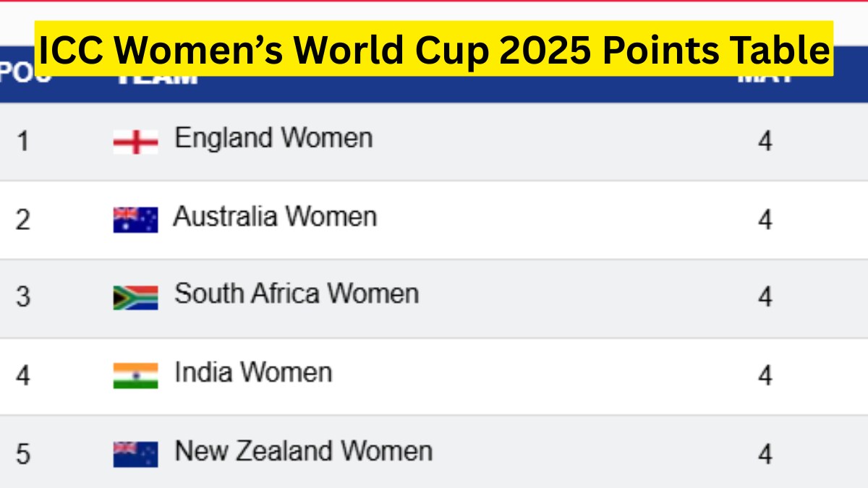Click South Africa's position number 3

click(x=23, y=297)
